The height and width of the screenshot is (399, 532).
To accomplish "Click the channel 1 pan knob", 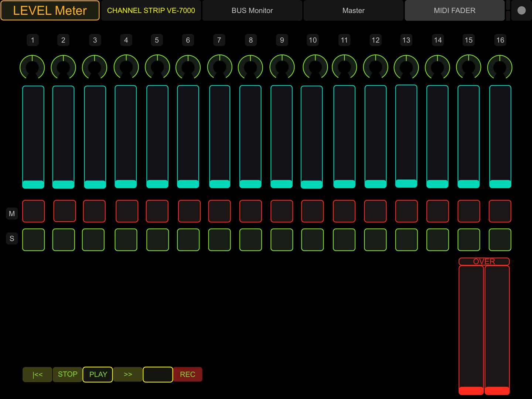I will click(33, 67).
